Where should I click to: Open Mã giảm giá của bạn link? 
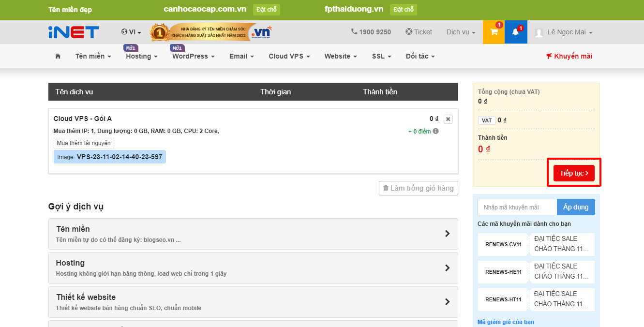click(506, 322)
